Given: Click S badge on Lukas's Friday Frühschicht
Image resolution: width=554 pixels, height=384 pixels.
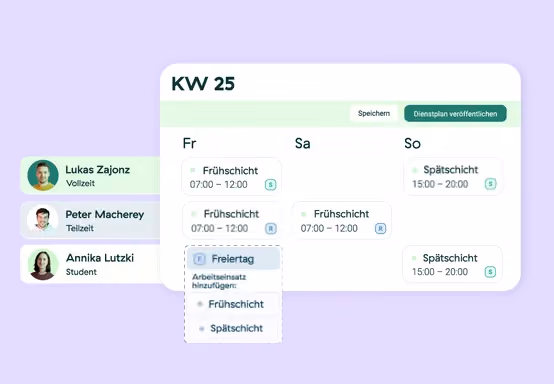Looking at the screenshot, I should (271, 184).
